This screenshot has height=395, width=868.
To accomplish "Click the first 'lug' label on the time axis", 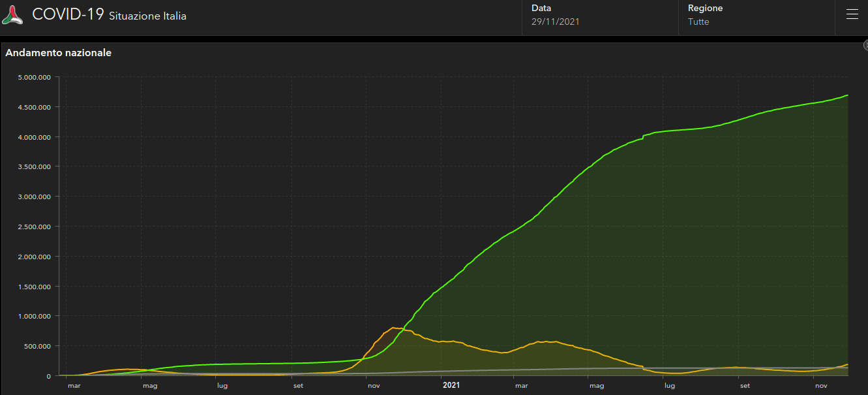I will click(x=222, y=385).
